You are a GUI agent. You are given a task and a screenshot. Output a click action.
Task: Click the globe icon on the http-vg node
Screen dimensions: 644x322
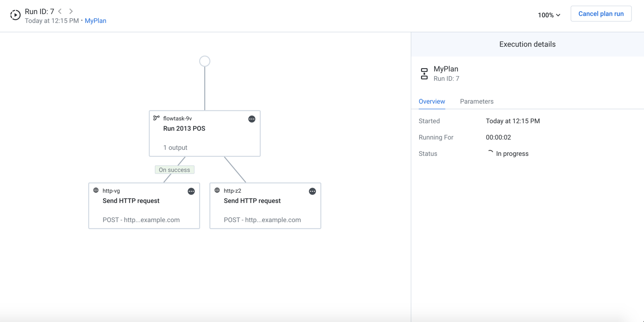point(96,190)
